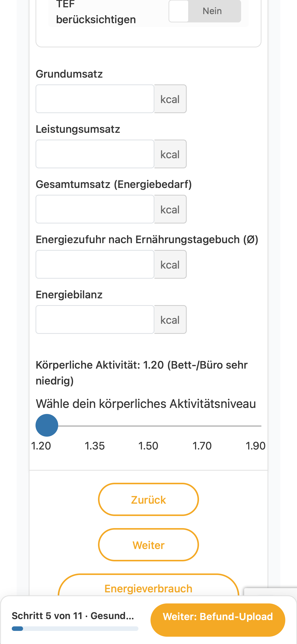Click into the Energiebilanz input field
The width and height of the screenshot is (297, 644).
click(95, 319)
